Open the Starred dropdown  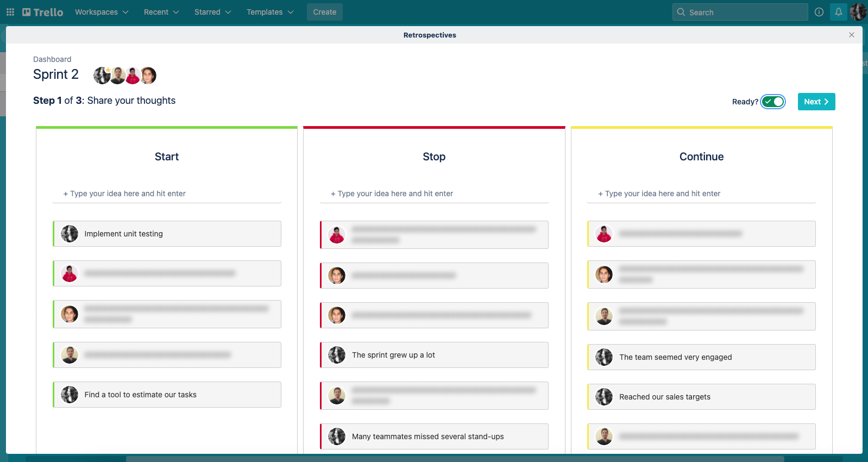click(x=212, y=12)
